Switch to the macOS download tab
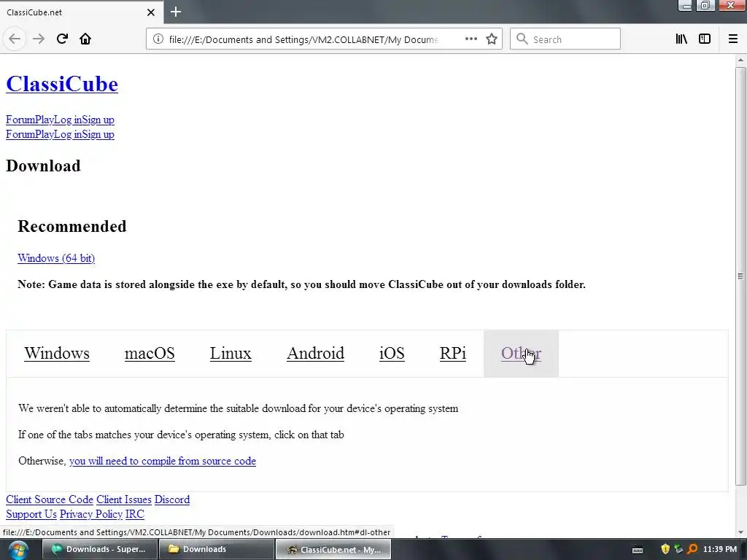 click(x=150, y=354)
